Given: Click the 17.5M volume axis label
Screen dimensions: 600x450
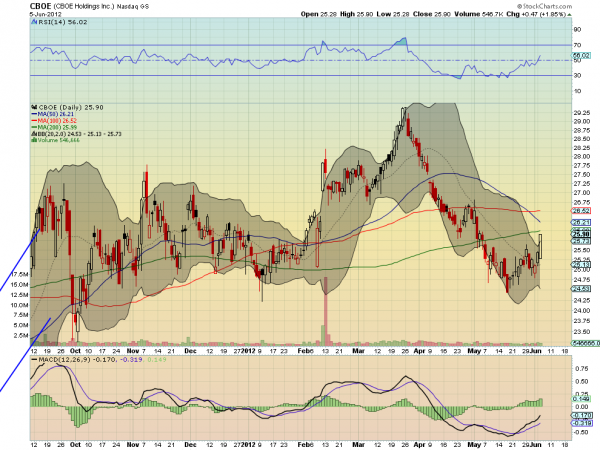Looking at the screenshot, I should 20,274.
